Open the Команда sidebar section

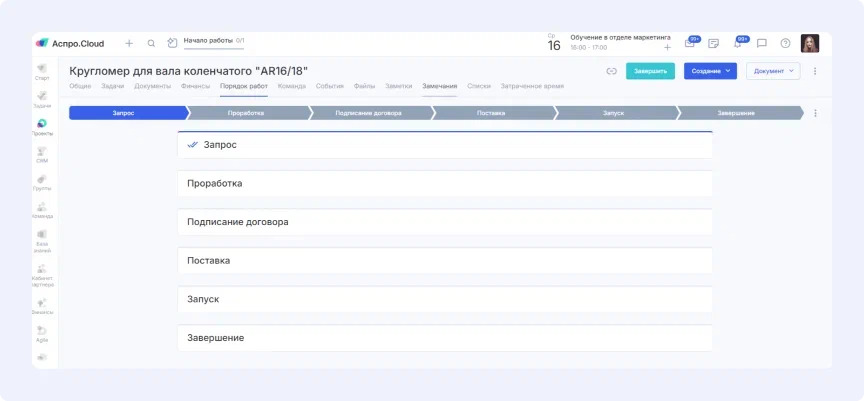pos(42,210)
